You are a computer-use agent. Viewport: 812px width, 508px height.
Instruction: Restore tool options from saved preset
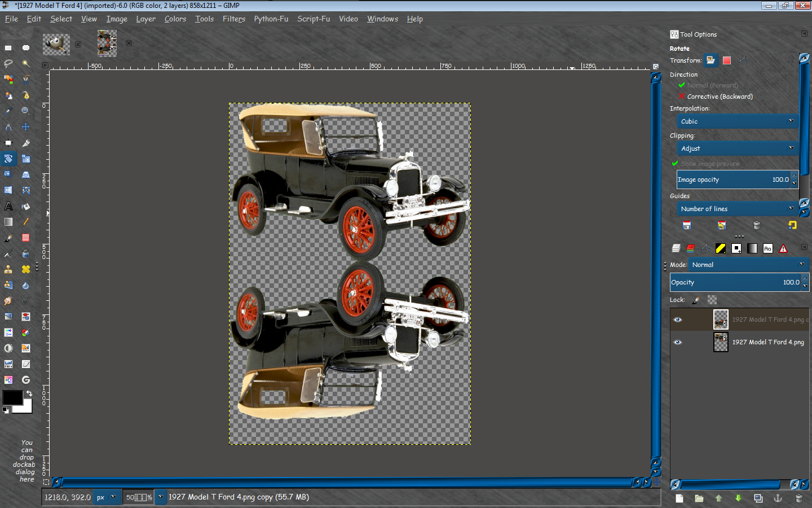pyautogui.click(x=721, y=225)
